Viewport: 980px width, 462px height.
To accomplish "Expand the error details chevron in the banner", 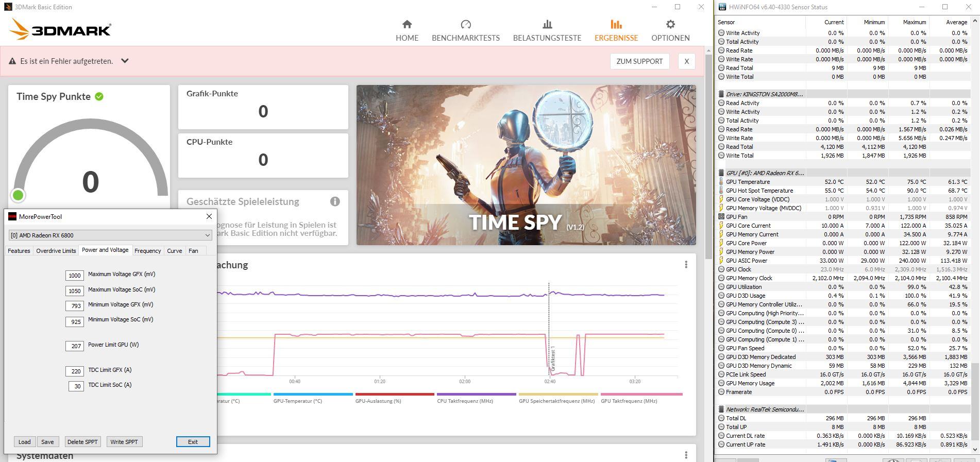I will [x=125, y=61].
